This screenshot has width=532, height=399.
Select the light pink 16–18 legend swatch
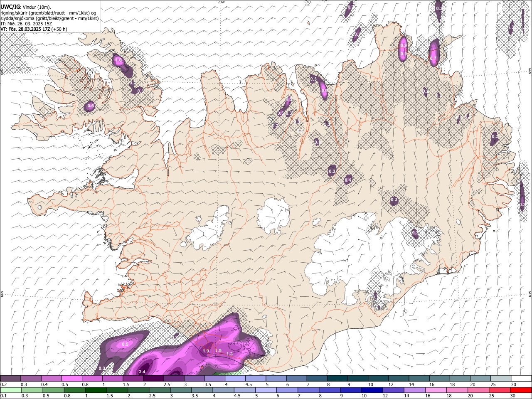coord(436,390)
